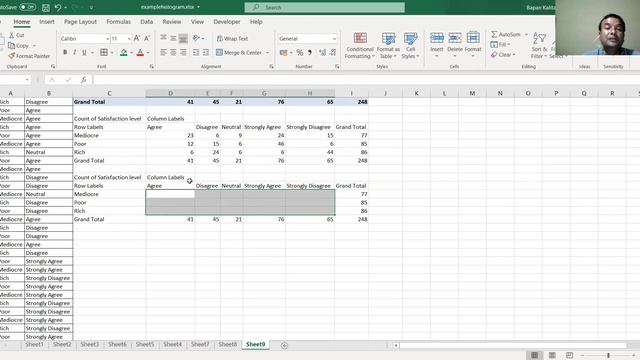Switch to Sheet1 tab
This screenshot has width=640, height=360.
(x=34, y=344)
